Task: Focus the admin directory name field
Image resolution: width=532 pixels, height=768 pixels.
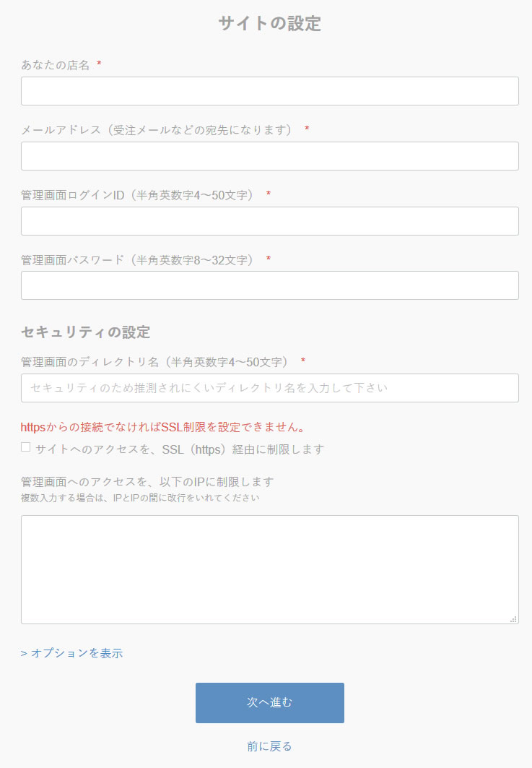Action: (269, 388)
